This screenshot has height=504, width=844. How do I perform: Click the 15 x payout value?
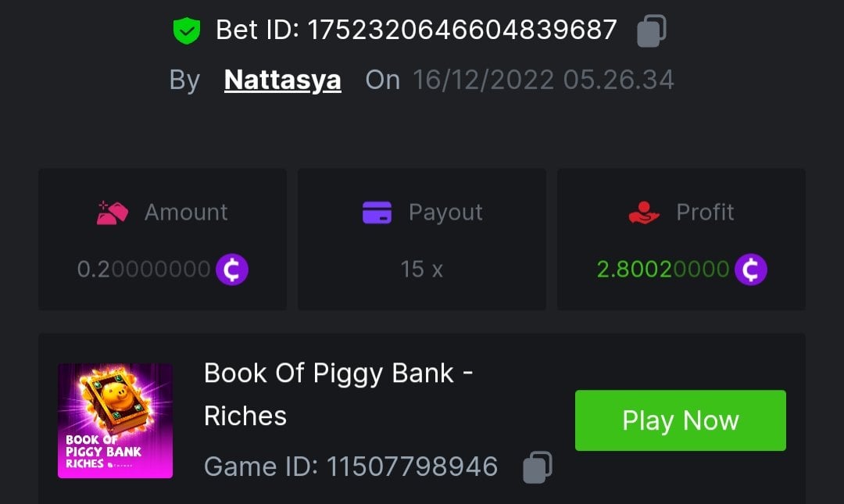pyautogui.click(x=421, y=270)
